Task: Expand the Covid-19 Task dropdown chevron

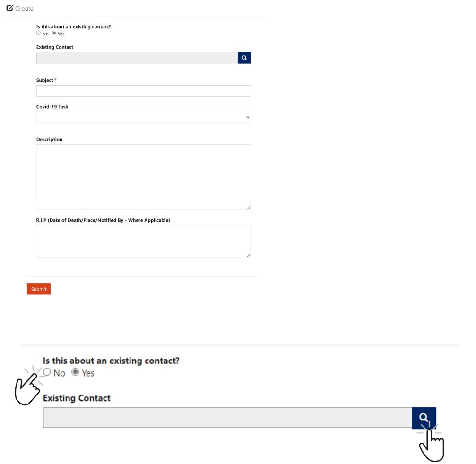Action: coord(248,117)
